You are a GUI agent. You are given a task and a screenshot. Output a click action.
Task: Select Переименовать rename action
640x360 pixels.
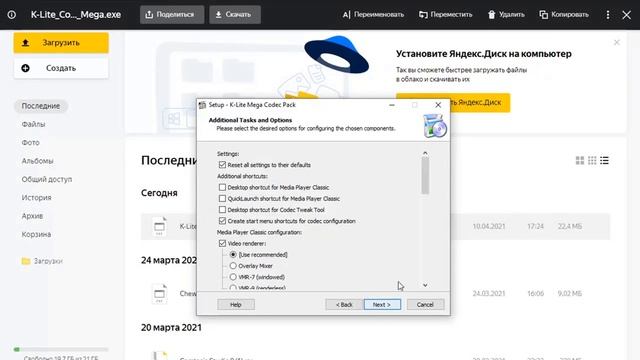(x=373, y=15)
